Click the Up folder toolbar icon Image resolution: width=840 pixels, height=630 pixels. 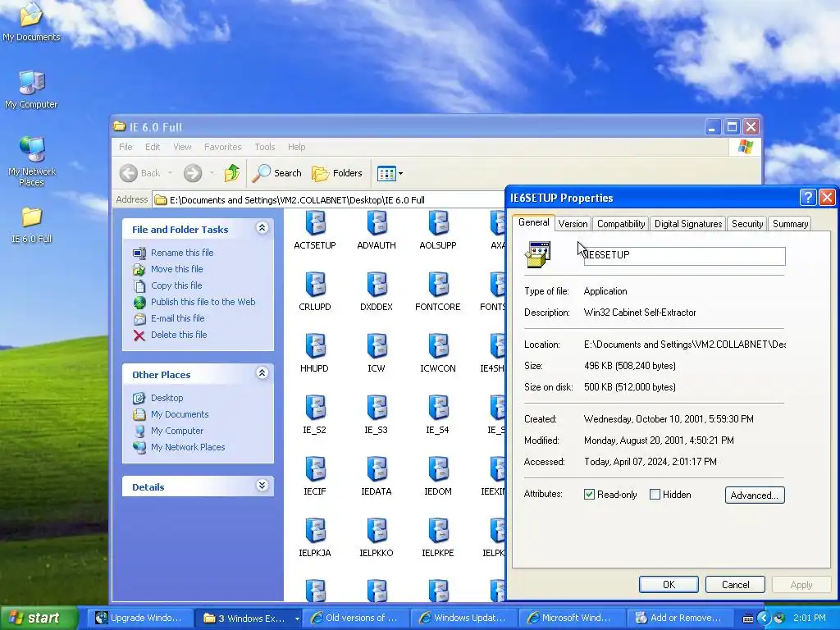click(x=232, y=173)
